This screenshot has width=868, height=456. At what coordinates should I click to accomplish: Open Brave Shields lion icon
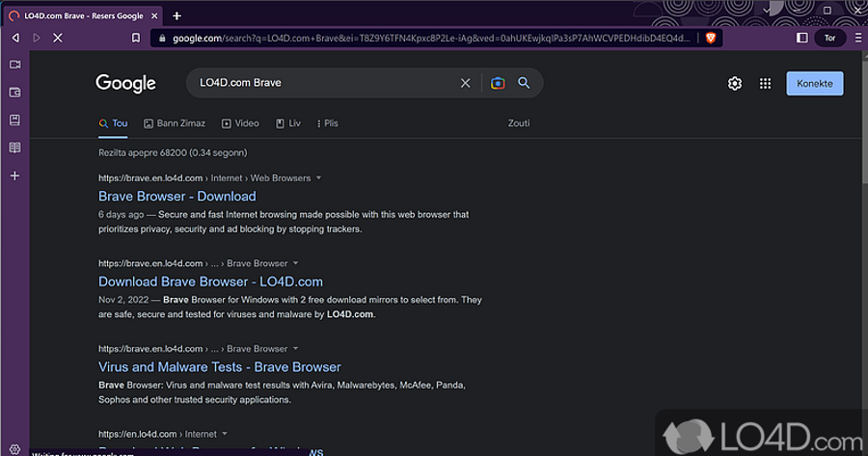(711, 38)
